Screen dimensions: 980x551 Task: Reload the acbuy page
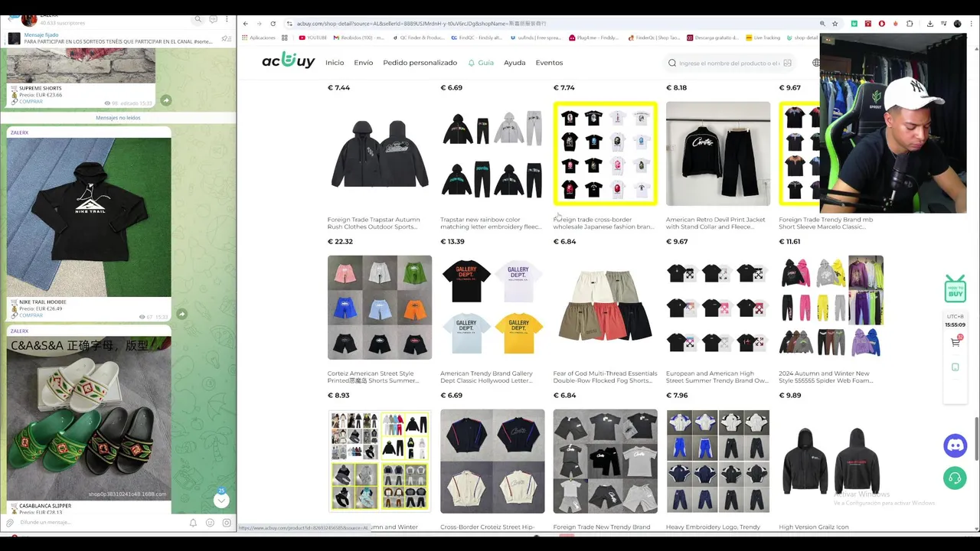273,24
